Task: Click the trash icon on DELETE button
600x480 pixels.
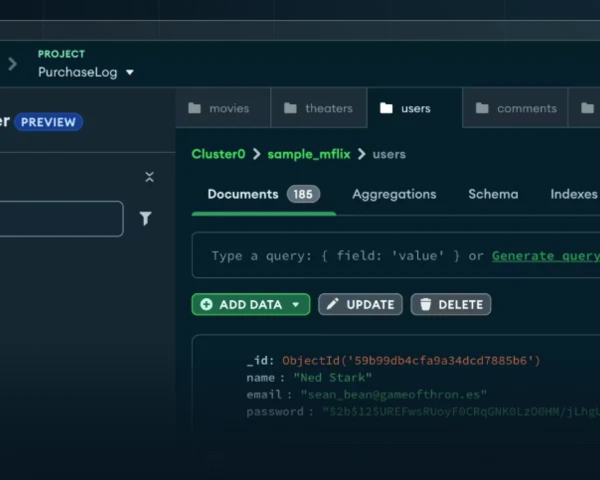Action: [x=425, y=305]
